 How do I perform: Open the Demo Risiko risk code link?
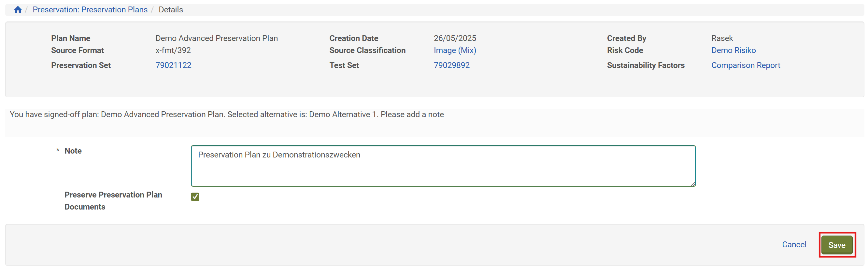(733, 50)
